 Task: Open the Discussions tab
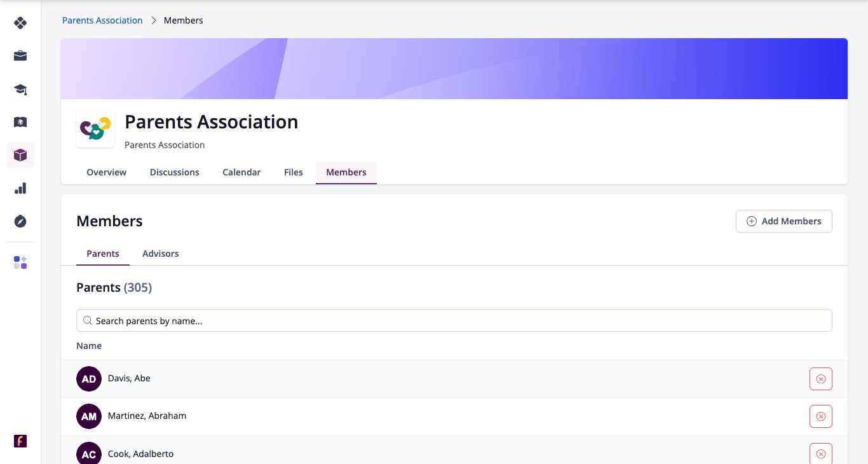tap(175, 172)
